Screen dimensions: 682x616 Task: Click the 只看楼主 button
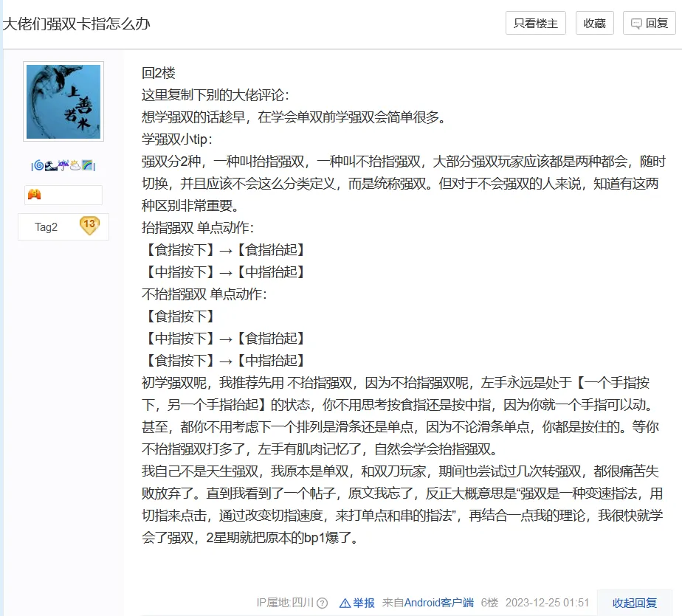[535, 23]
